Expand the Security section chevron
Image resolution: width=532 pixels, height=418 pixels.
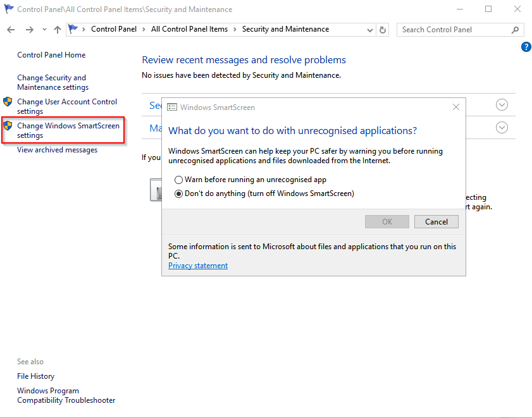coord(502,105)
